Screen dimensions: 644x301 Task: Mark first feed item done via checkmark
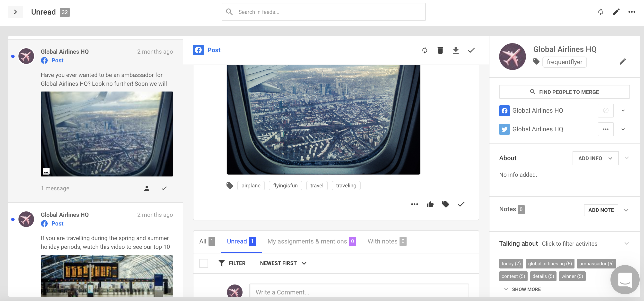(x=164, y=188)
